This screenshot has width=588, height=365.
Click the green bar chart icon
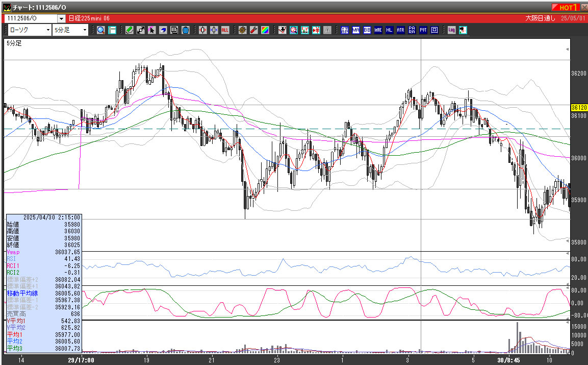[x=305, y=30]
